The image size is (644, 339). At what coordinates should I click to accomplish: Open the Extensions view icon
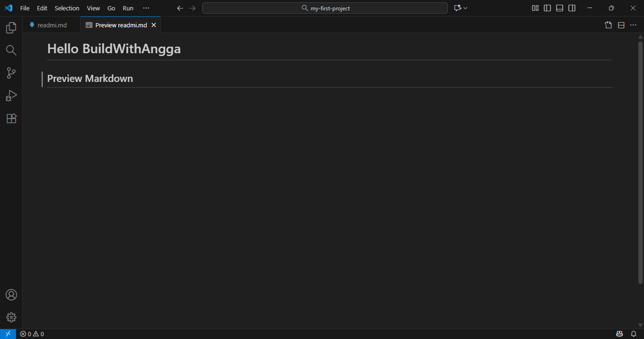(11, 118)
